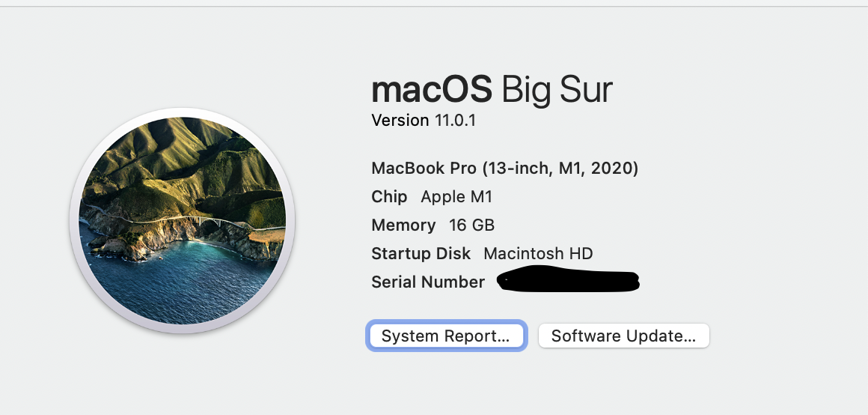
Task: Click the Chip label
Action: click(389, 197)
